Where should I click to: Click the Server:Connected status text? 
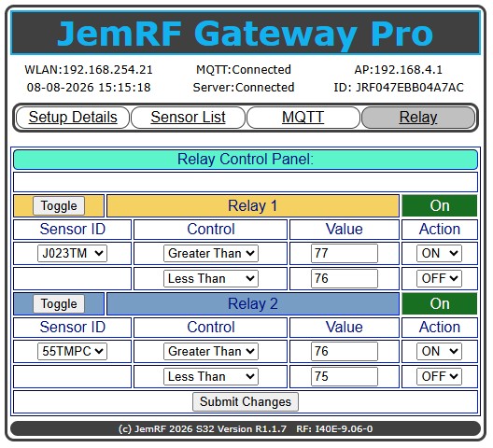click(244, 87)
